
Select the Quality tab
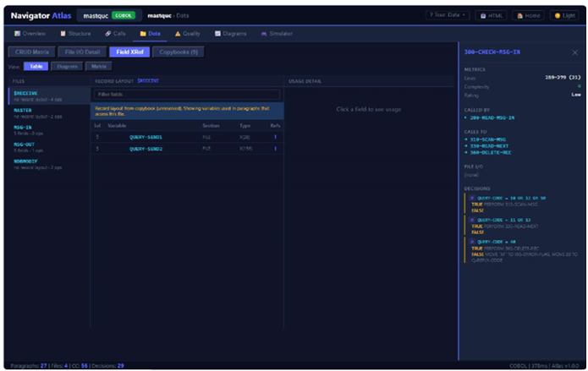(x=188, y=33)
